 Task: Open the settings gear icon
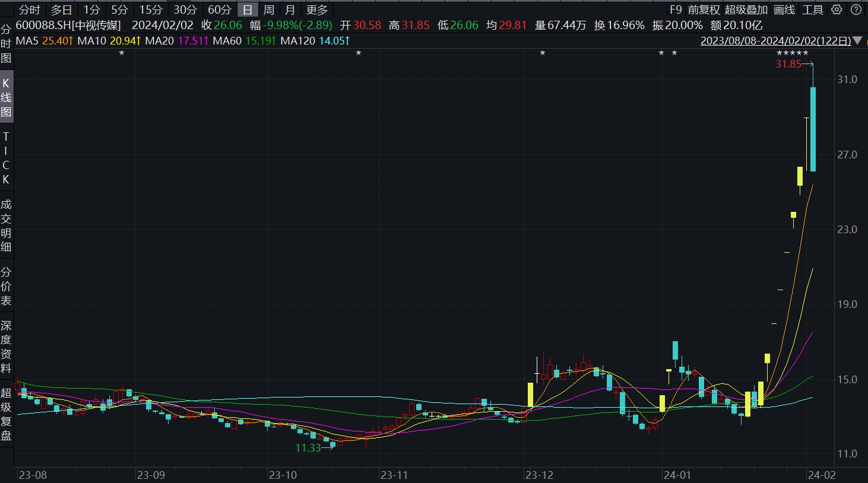point(837,9)
